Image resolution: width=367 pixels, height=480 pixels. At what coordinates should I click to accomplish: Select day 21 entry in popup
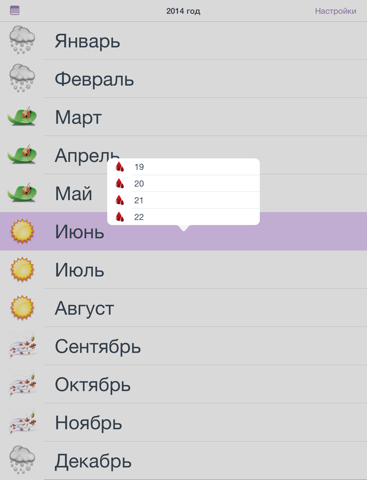(183, 200)
